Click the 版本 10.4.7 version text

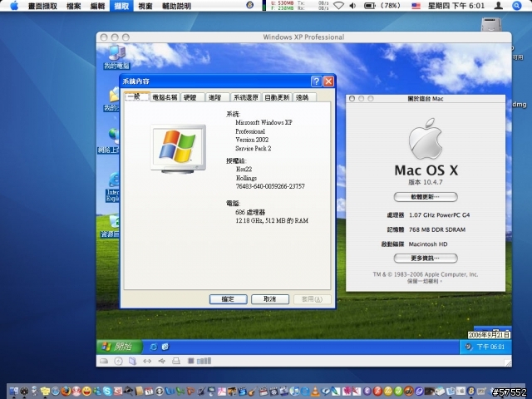pos(426,182)
